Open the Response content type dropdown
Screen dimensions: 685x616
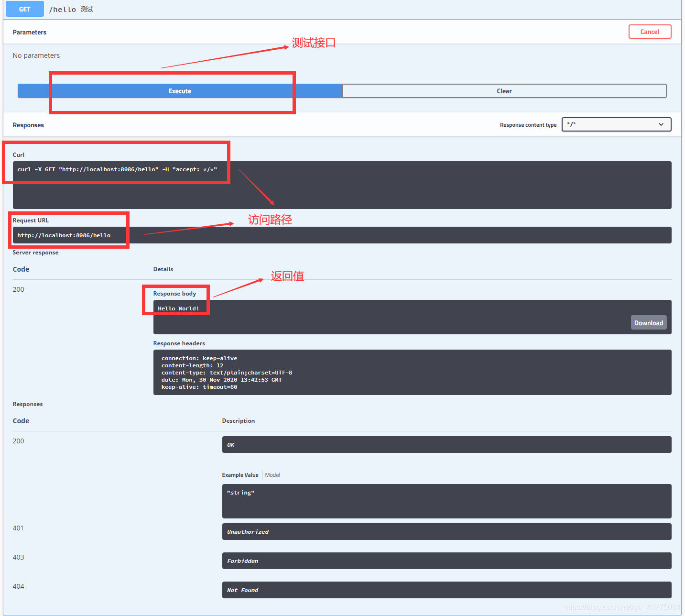coord(616,124)
